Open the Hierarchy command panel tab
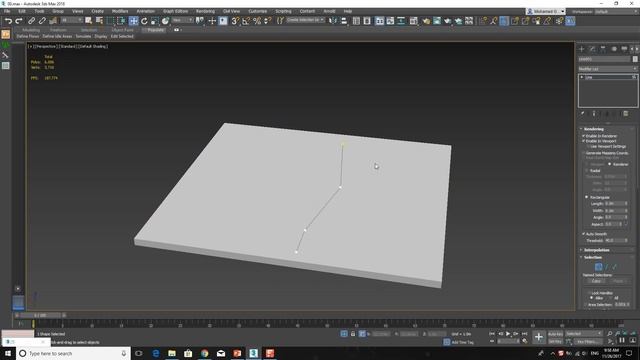This screenshot has height=360, width=640. click(x=603, y=49)
